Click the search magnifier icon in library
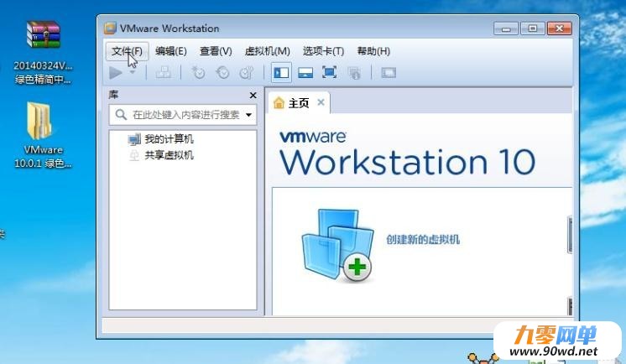The height and width of the screenshot is (364, 626). [121, 115]
